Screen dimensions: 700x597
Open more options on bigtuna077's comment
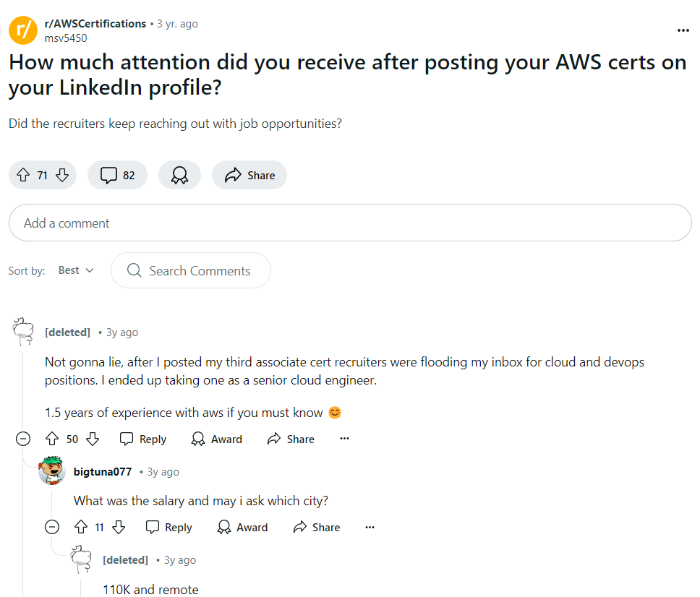(x=370, y=527)
